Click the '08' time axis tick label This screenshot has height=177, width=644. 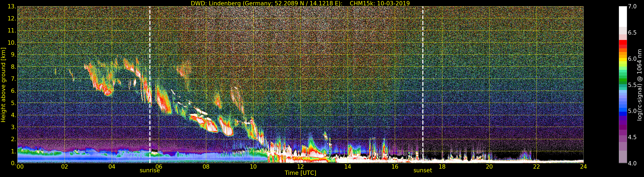206,167
